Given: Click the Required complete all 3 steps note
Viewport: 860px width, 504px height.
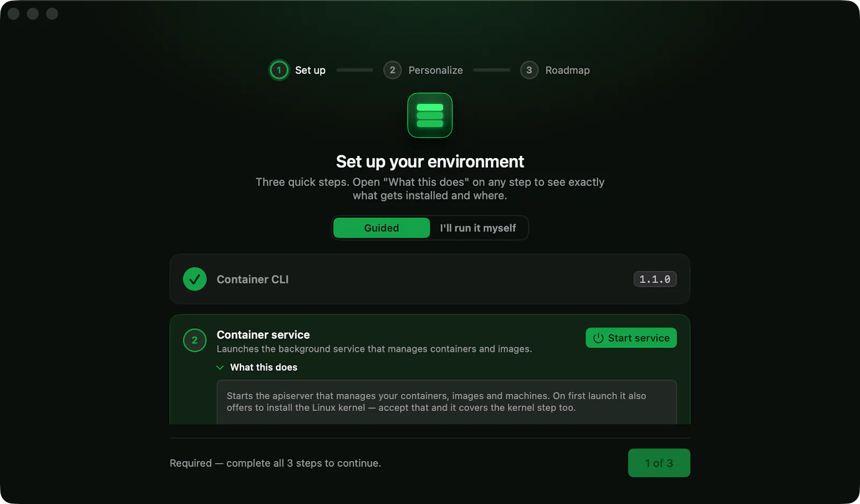Looking at the screenshot, I should click(275, 463).
